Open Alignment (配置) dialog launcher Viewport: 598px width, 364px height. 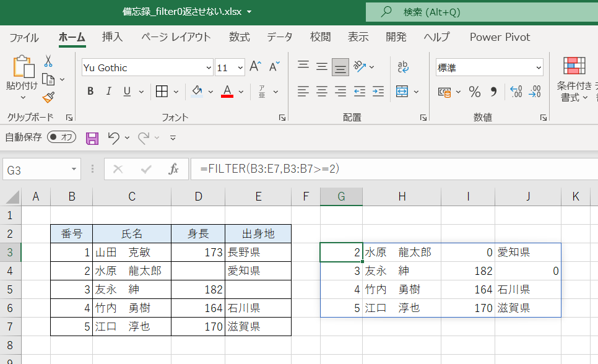(423, 118)
